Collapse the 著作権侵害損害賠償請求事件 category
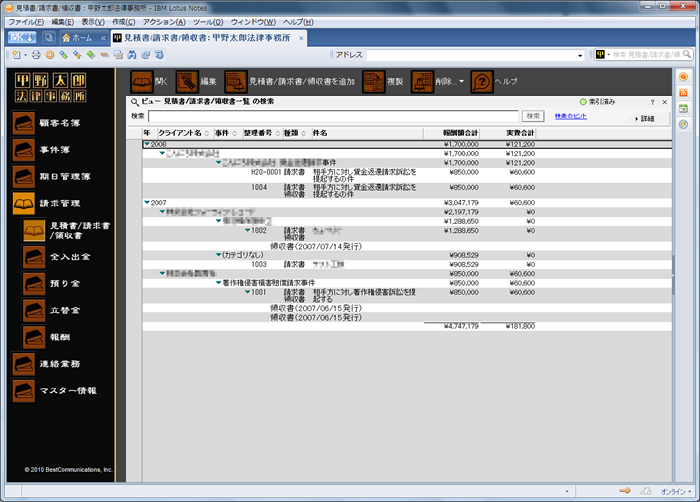The height and width of the screenshot is (502, 700). point(218,282)
